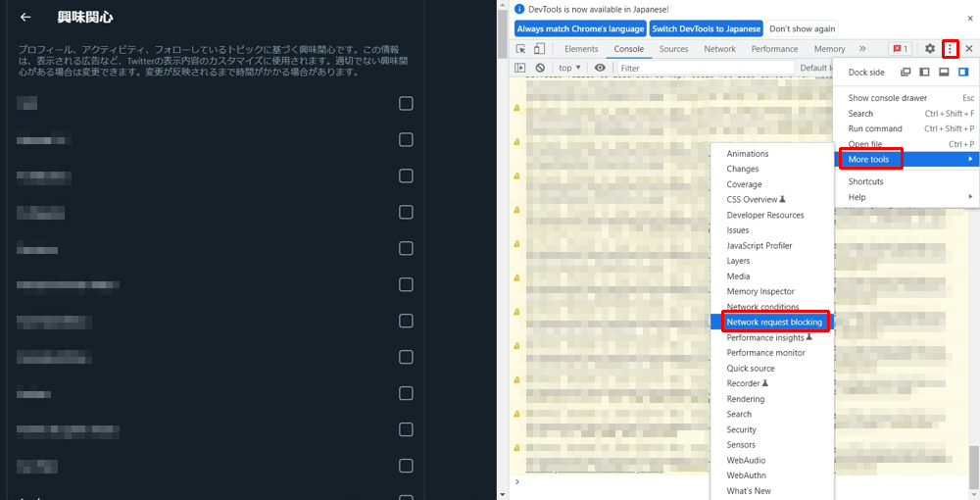Select Show console drawer menu item
The width and height of the screenshot is (980, 500).
(906, 98)
